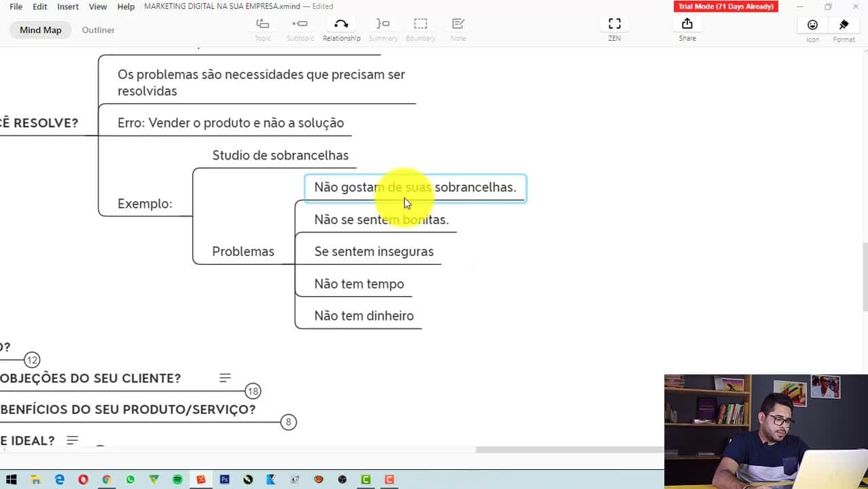Select the 'Studio de sobrancelhas' topic
Image resolution: width=868 pixels, height=489 pixels.
coord(280,156)
